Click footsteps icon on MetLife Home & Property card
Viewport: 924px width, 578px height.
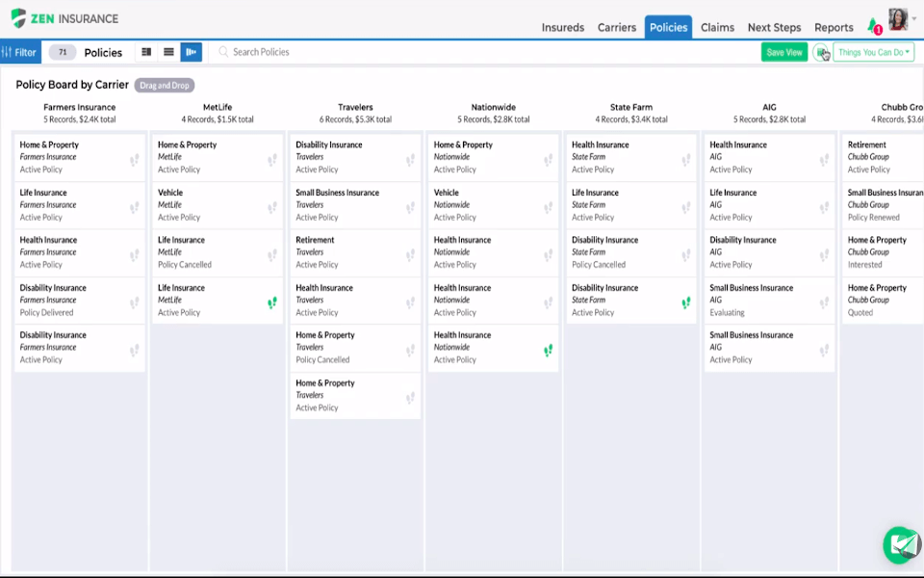click(272, 160)
